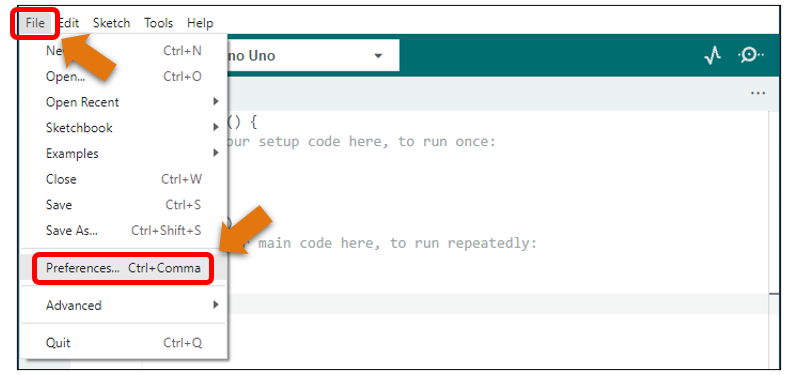
Task: Open the Serial Monitor icon
Action: pos(750,55)
